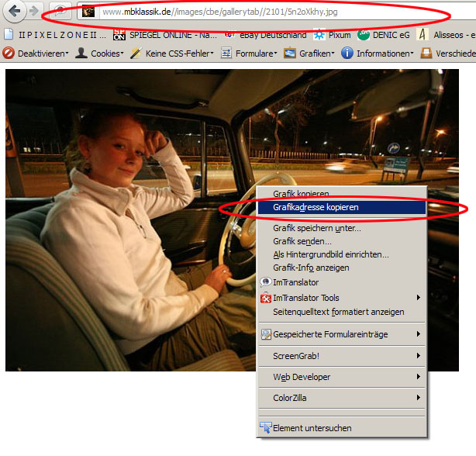Click the forward navigation arrow
Screen dimensions: 476x456
click(33, 11)
